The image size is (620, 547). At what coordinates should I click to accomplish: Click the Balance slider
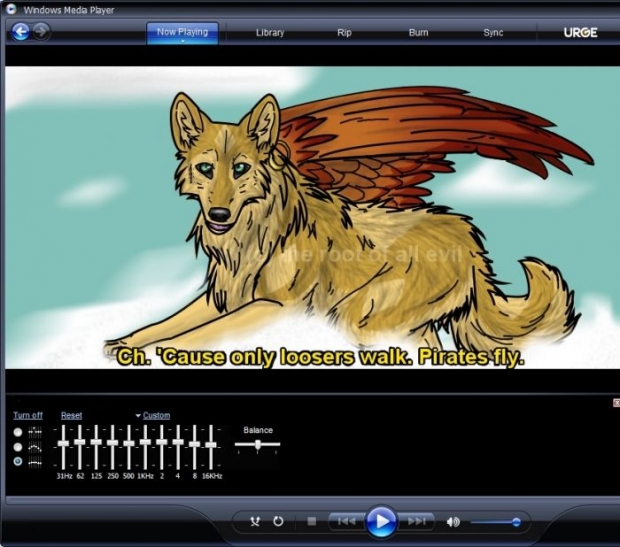[258, 444]
